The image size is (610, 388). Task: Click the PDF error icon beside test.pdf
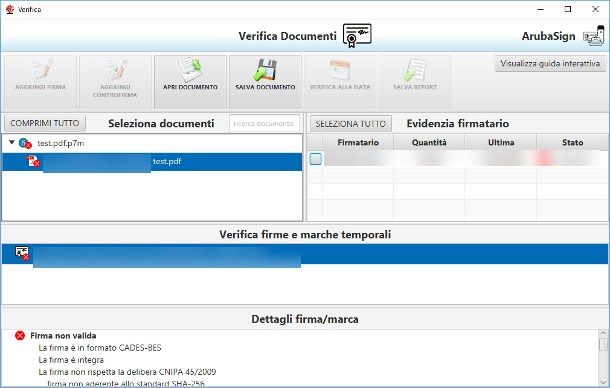pos(33,161)
